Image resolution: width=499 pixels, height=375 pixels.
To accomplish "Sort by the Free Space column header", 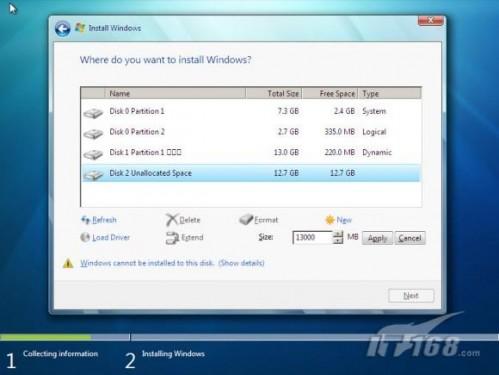I will coord(330,94).
